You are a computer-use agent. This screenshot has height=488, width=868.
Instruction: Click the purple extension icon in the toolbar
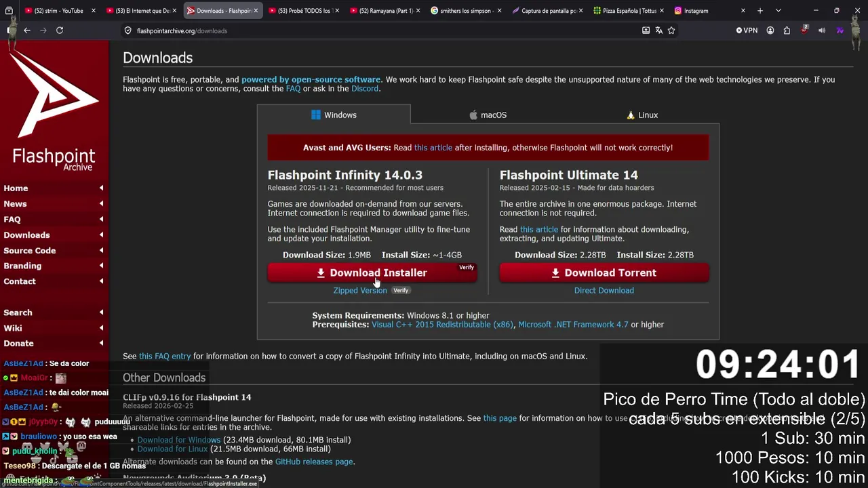(840, 30)
